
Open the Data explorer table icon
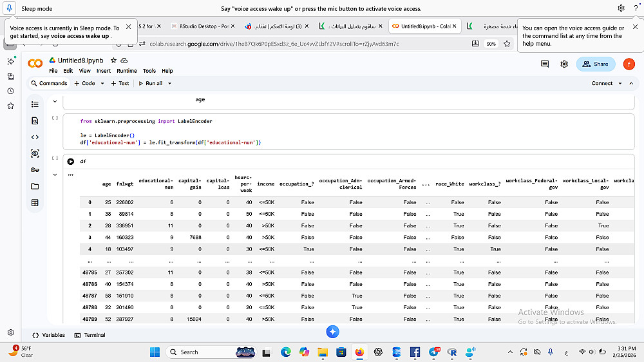[x=35, y=203]
